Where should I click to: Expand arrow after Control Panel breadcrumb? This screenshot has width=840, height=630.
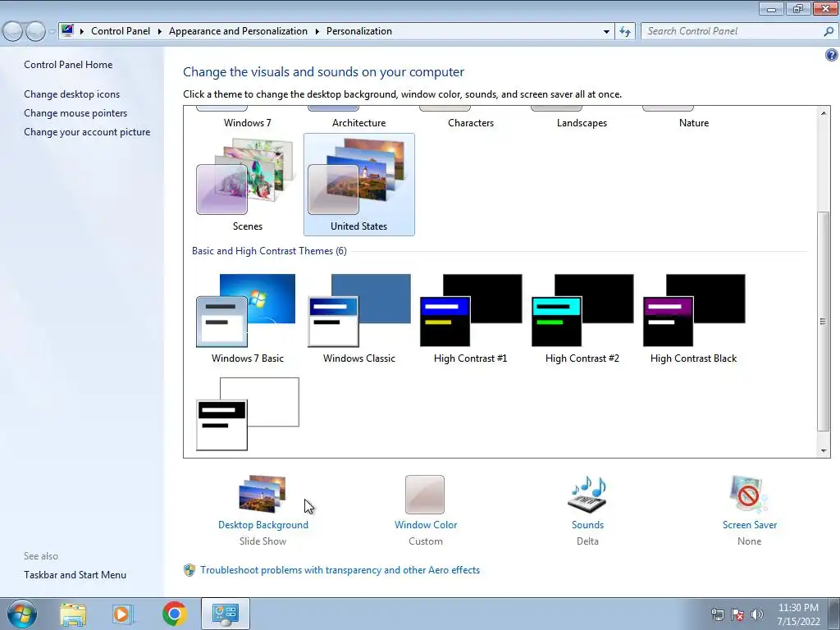click(x=160, y=32)
